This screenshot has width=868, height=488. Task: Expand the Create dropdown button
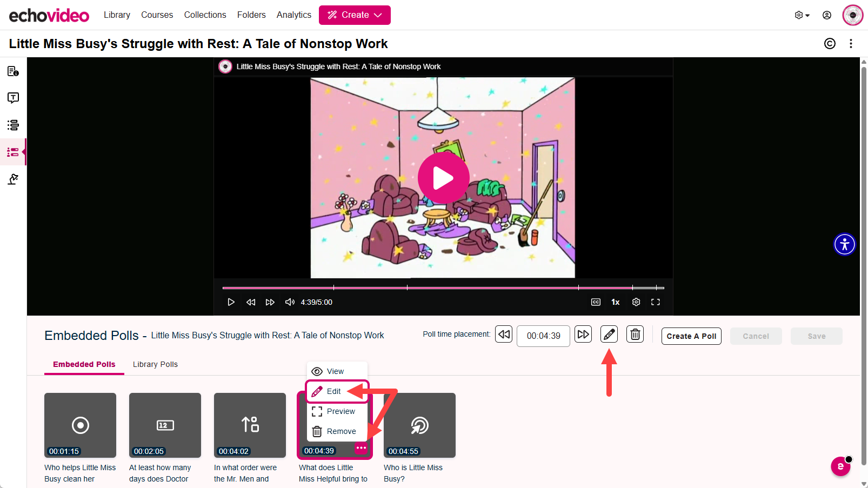(x=355, y=15)
